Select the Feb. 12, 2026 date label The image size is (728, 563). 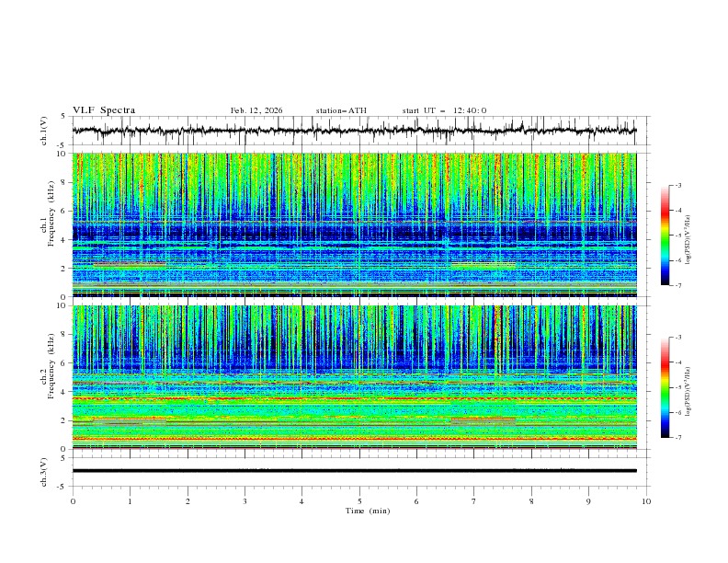[256, 110]
